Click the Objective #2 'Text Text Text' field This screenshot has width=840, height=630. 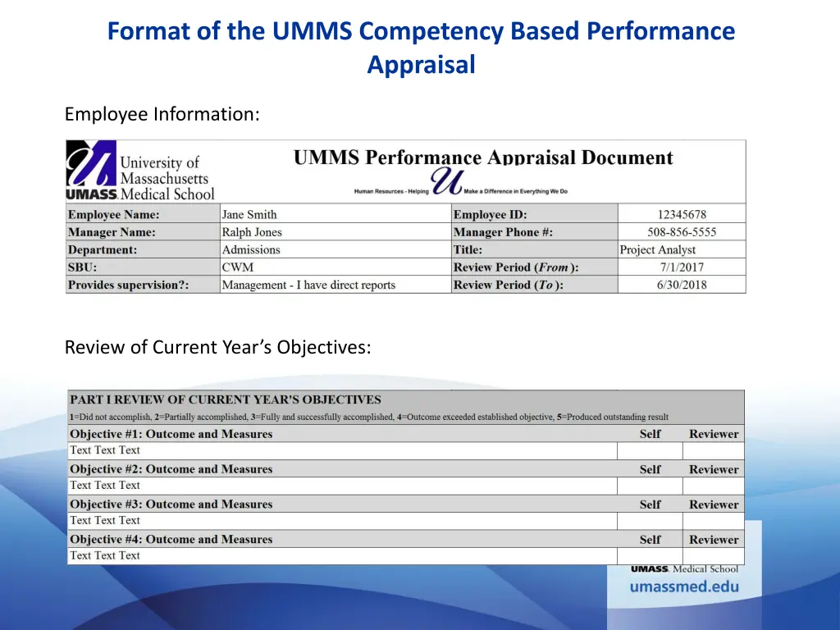point(342,486)
